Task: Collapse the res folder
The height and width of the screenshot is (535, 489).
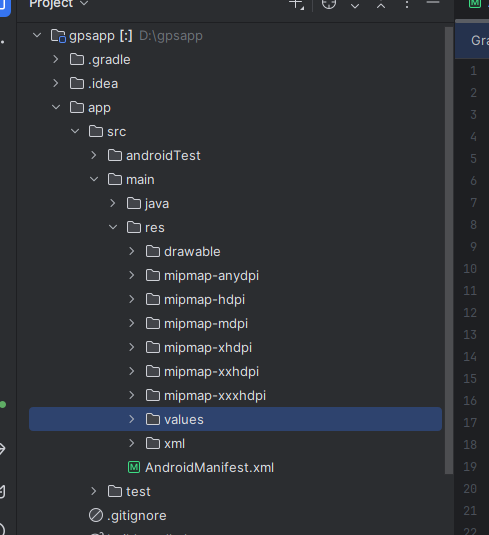Action: (x=113, y=227)
